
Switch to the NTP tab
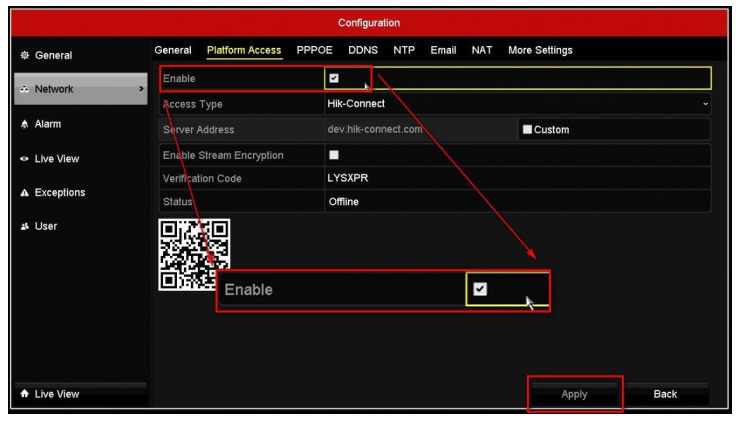point(404,50)
